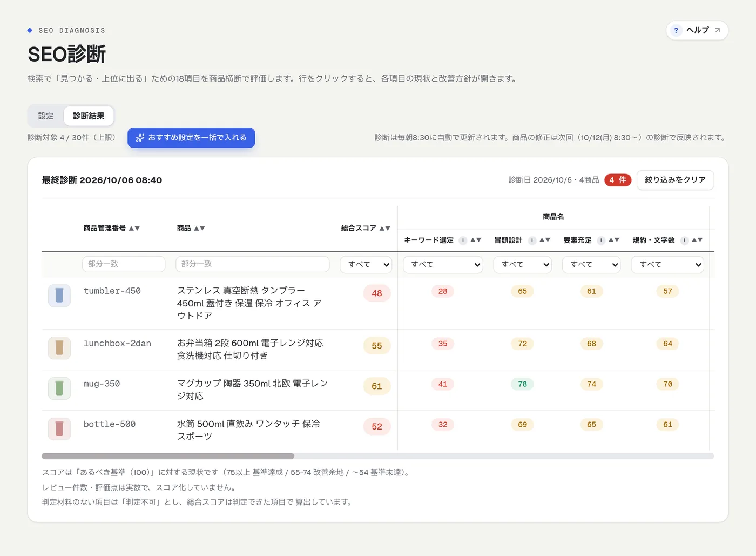
Task: Click the SEO診断 page title
Action: coord(67,54)
